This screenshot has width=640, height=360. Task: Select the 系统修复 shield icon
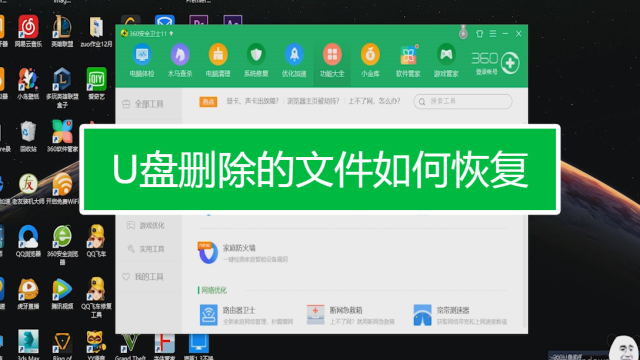click(256, 60)
